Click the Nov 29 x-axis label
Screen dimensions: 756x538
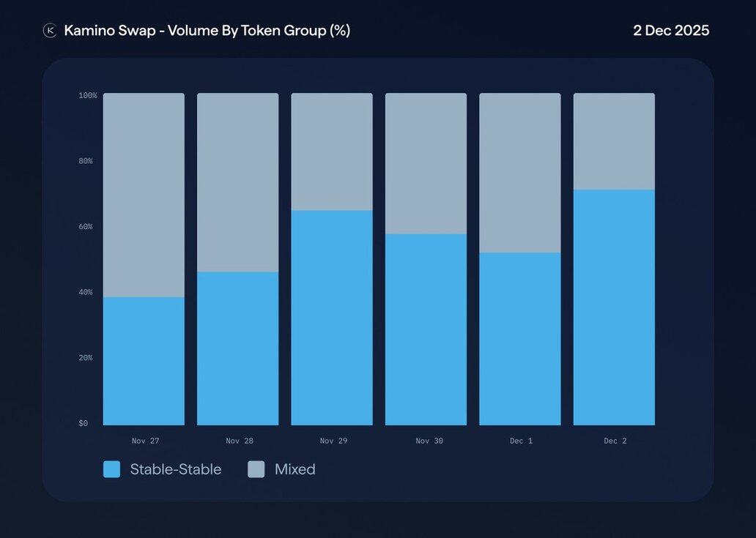(x=333, y=441)
